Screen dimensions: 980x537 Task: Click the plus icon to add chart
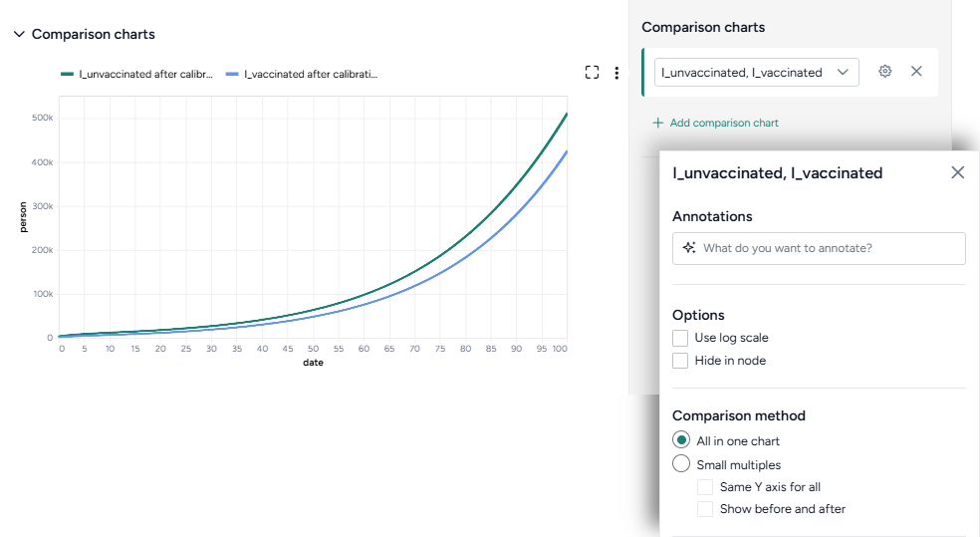657,124
